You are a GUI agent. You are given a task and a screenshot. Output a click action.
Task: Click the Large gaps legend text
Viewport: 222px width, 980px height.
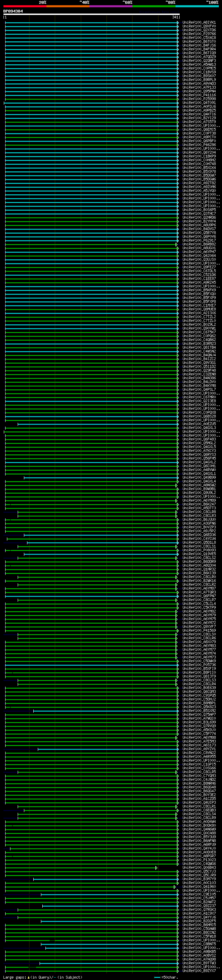43,977
